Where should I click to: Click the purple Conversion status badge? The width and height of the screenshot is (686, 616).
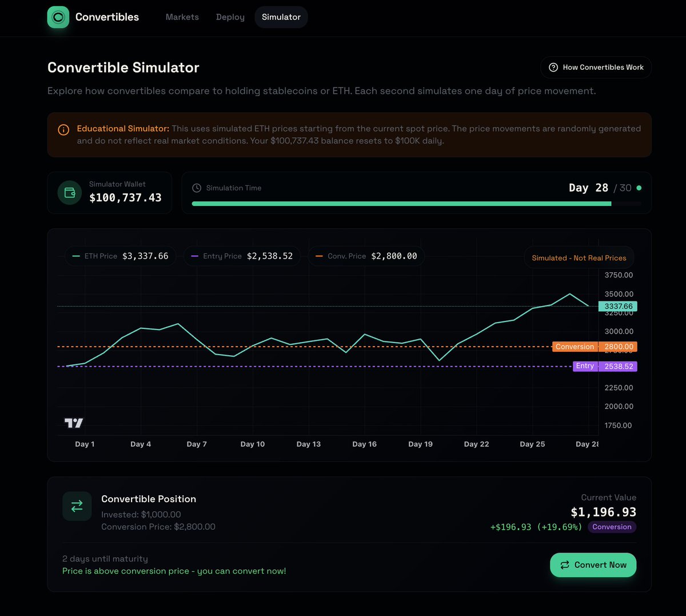[x=612, y=527]
